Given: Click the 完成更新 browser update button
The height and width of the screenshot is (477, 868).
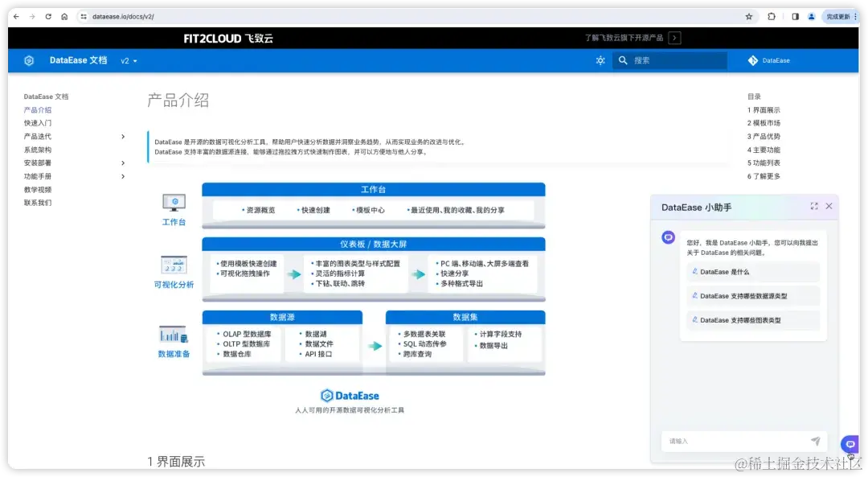Looking at the screenshot, I should click(x=841, y=17).
